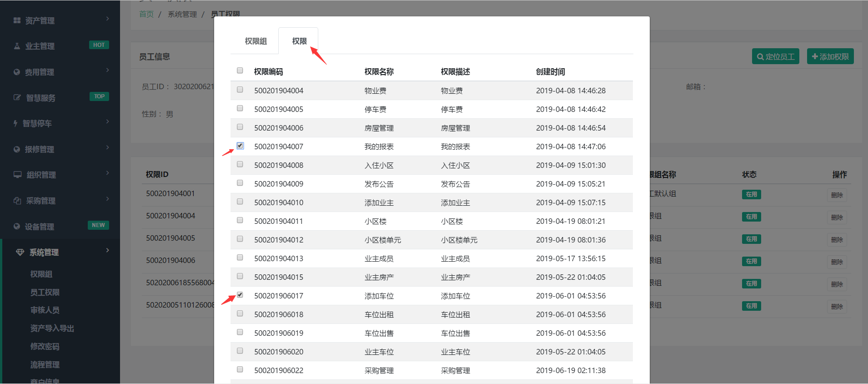Click the 费用管理 globe icon
This screenshot has width=868, height=384.
pos(17,72)
